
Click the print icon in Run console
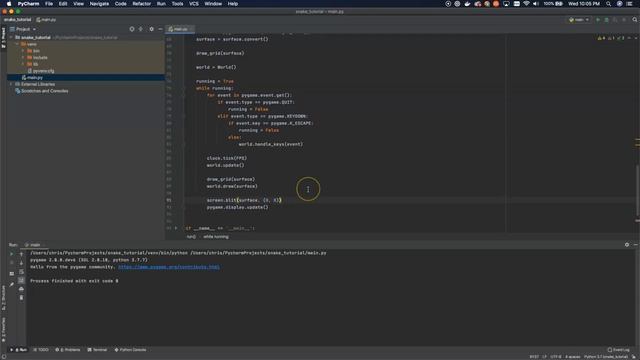click(x=21, y=289)
